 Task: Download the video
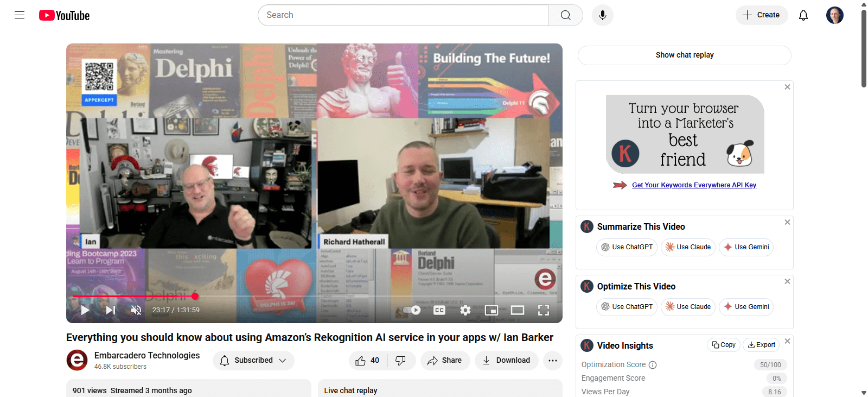(507, 361)
